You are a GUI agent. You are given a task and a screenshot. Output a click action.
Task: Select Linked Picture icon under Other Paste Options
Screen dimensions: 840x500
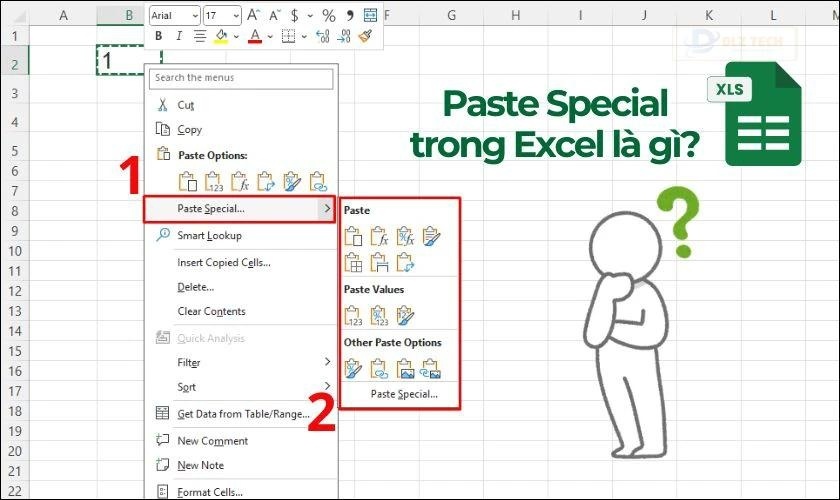(x=431, y=369)
